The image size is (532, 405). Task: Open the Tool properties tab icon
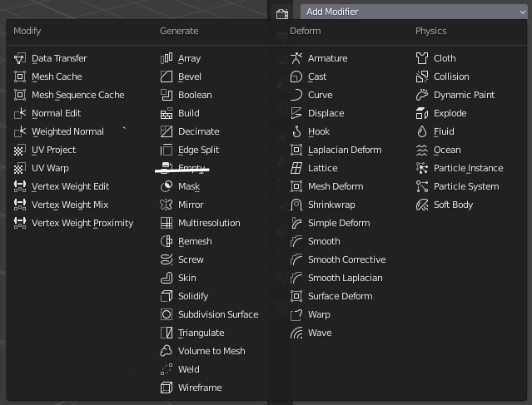click(282, 14)
